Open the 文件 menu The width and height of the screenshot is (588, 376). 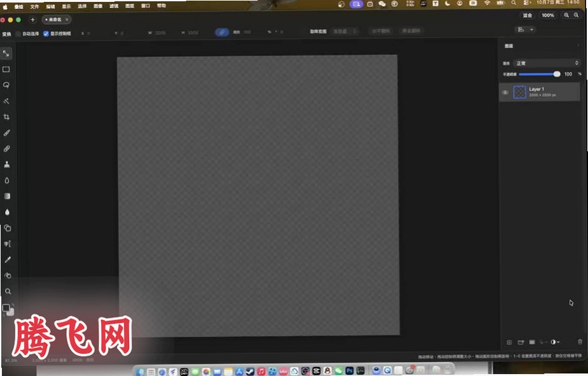tap(34, 7)
